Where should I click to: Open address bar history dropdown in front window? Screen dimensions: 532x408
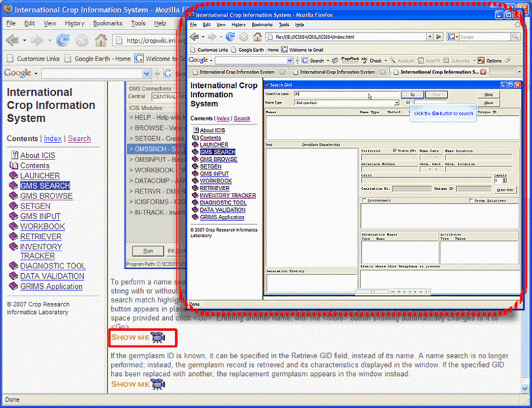[430, 37]
